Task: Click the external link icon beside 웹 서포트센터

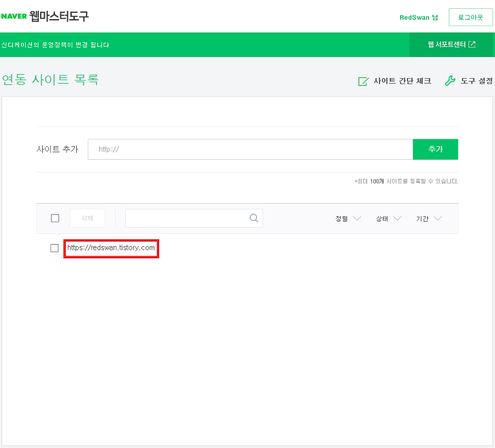Action: [x=472, y=44]
